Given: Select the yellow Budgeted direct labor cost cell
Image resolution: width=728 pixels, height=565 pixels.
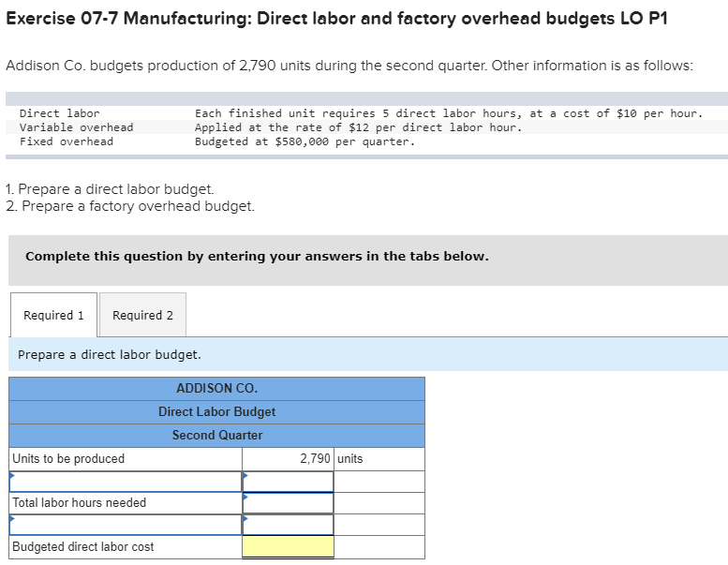Looking at the screenshot, I should click(288, 546).
